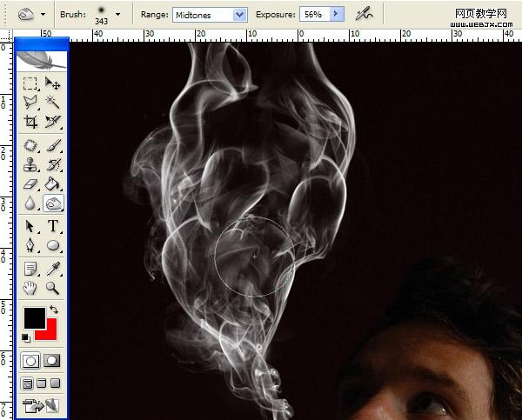Select the Ellipse shape tool

tap(52, 245)
